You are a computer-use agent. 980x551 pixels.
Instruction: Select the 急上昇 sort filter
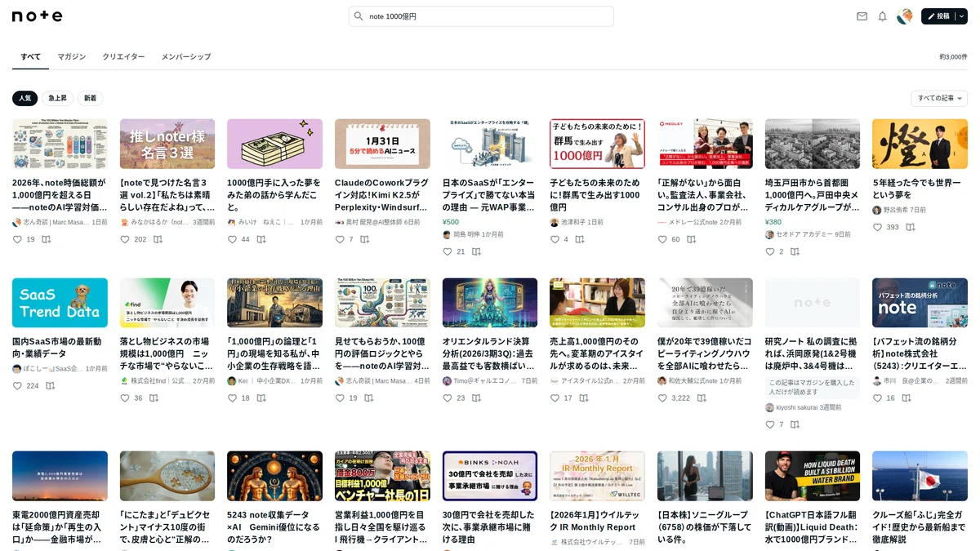[57, 98]
